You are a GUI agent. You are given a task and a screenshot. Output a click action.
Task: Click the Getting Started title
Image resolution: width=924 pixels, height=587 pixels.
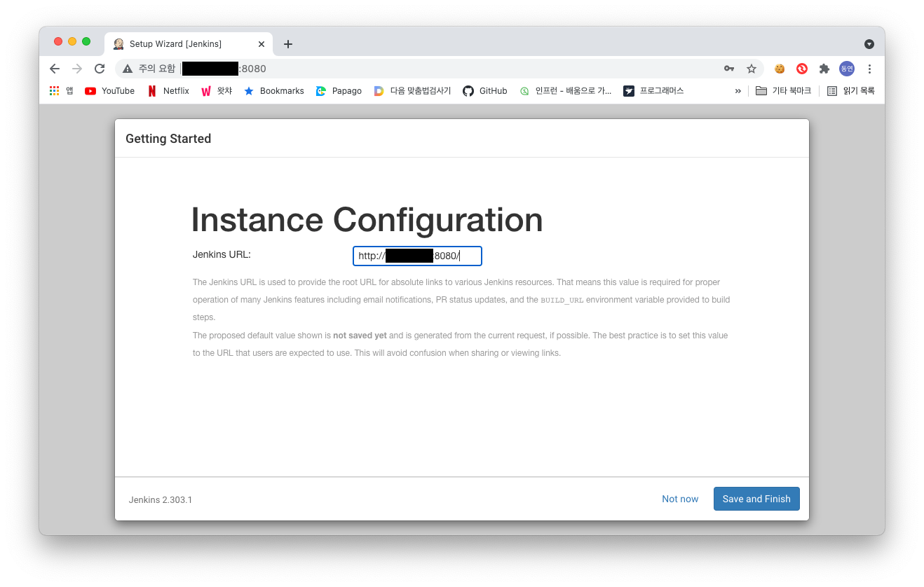pos(168,139)
